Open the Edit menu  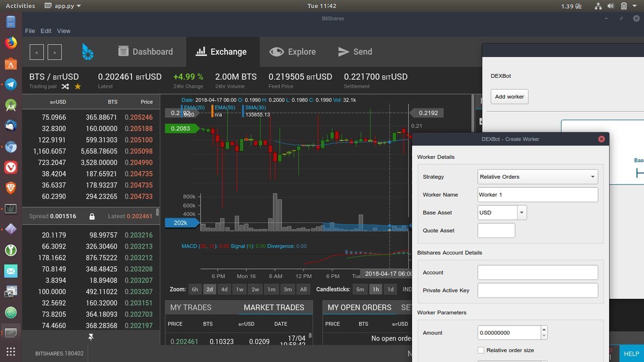click(46, 31)
